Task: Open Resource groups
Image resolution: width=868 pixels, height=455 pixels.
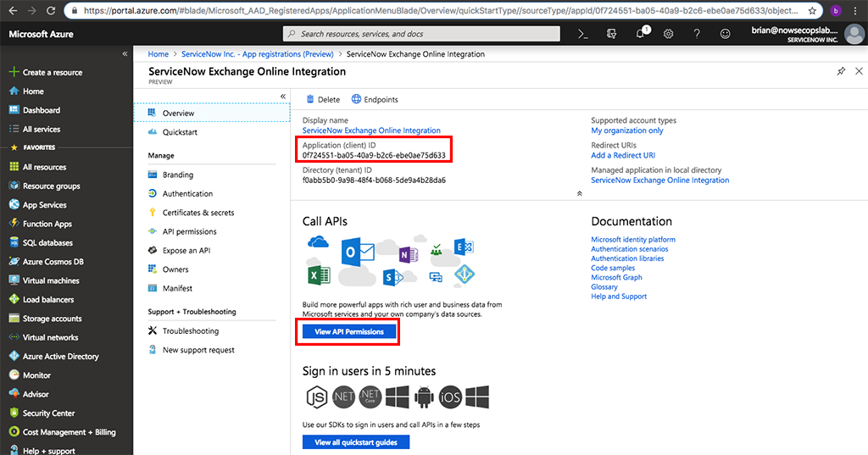Action: (45, 186)
